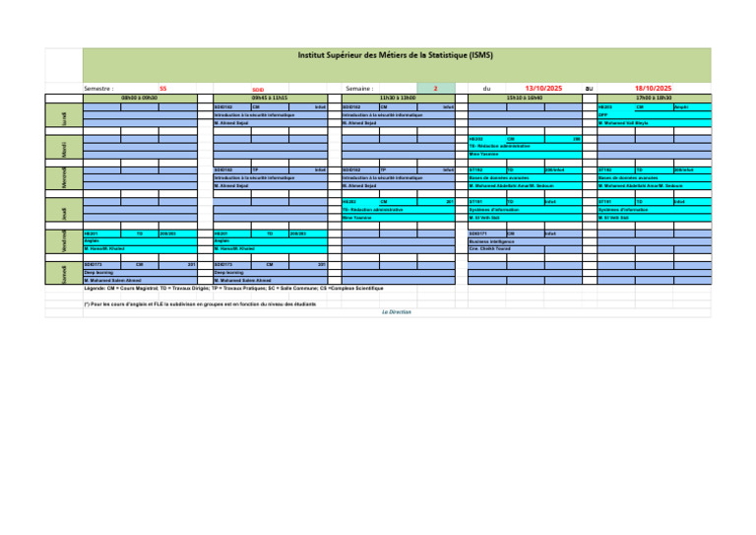Viewport: 756px width, 535px height.
Task: Click Mardi 15h10 'TE- Rédaction administrative' cell
Action: (x=525, y=147)
